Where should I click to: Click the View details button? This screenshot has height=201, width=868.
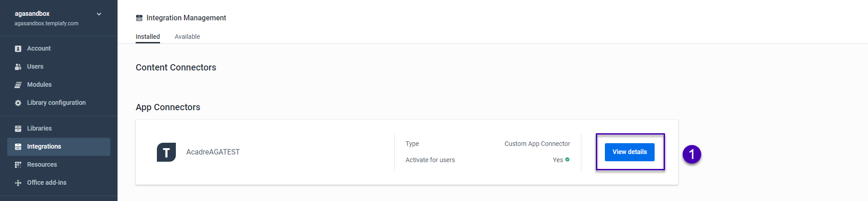630,152
